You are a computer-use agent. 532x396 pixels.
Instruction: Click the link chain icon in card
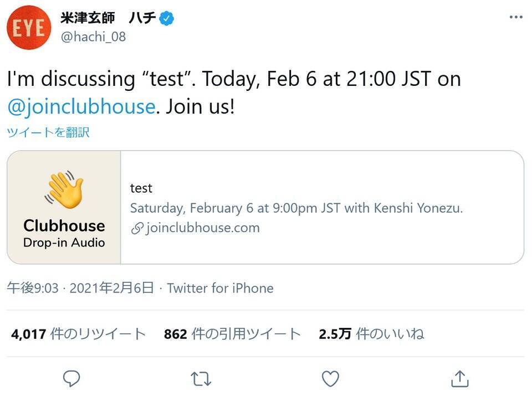(137, 228)
